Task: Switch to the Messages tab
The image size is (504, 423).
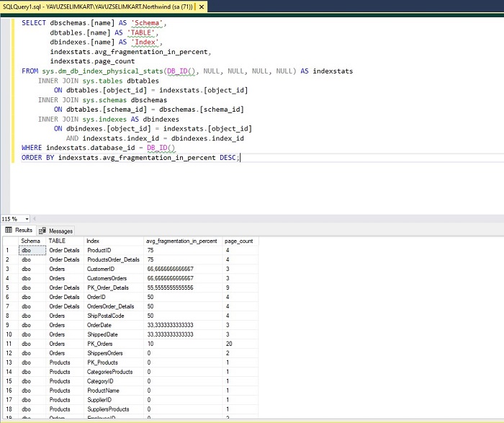Action: tap(56, 231)
